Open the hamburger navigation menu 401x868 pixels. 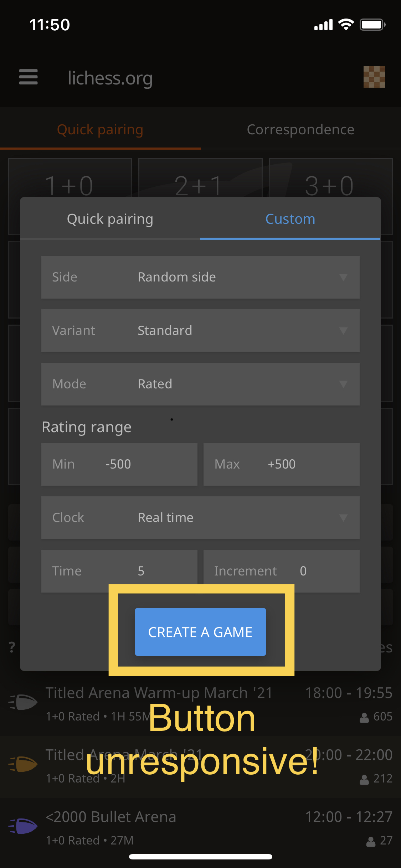coord(28,77)
